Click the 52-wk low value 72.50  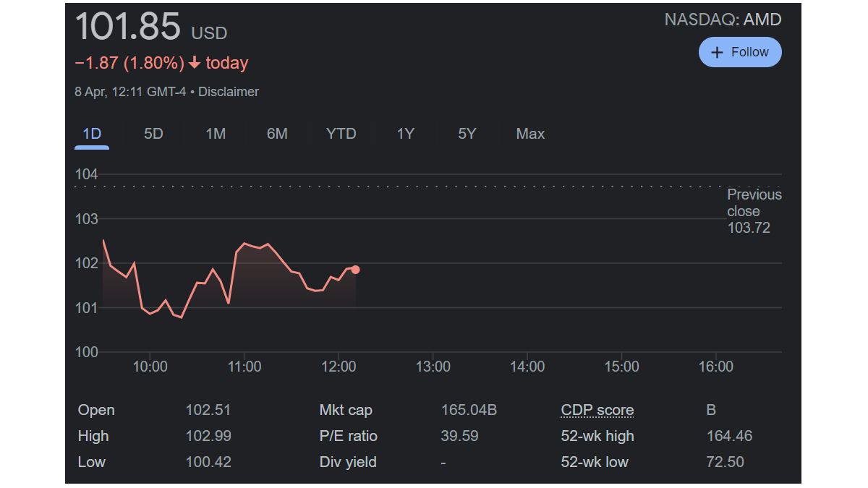tap(725, 462)
